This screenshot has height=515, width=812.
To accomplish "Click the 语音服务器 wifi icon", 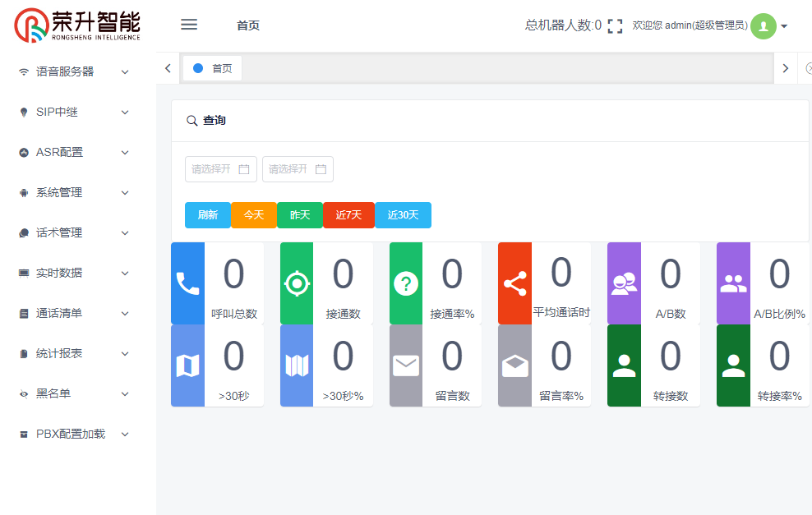I will tap(23, 72).
